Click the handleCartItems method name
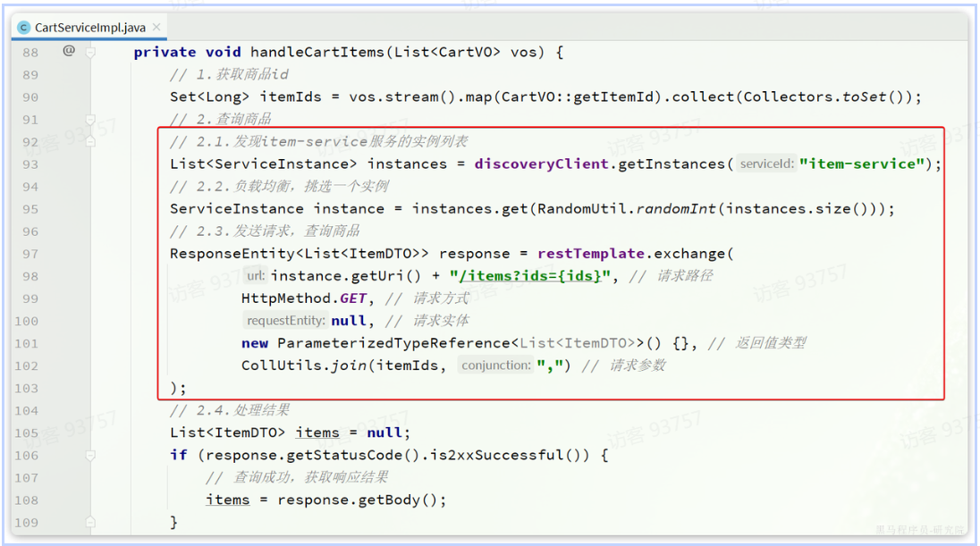Viewport: 980px width, 546px height. tap(317, 52)
